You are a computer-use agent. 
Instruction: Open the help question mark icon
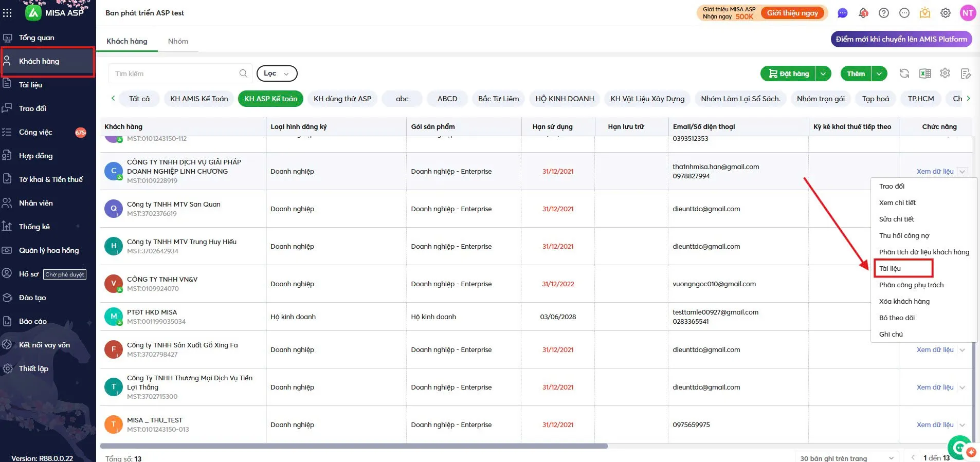point(884,13)
